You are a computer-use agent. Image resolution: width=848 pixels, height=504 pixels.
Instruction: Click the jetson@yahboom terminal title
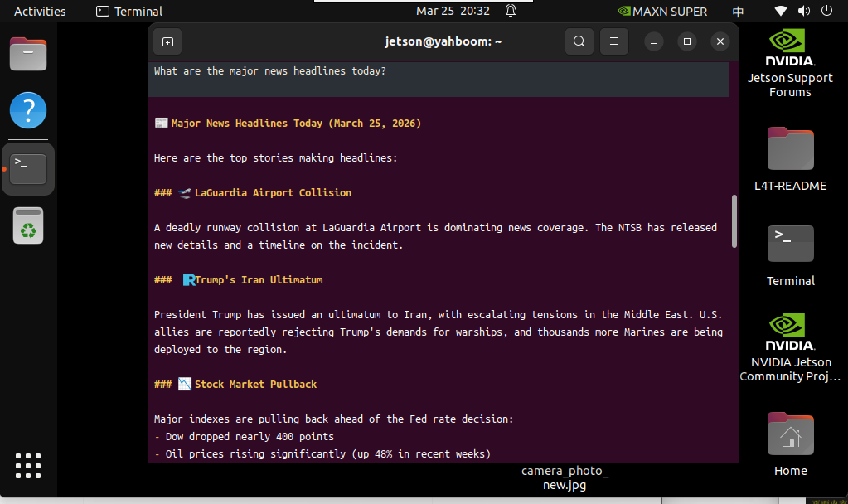pos(443,41)
